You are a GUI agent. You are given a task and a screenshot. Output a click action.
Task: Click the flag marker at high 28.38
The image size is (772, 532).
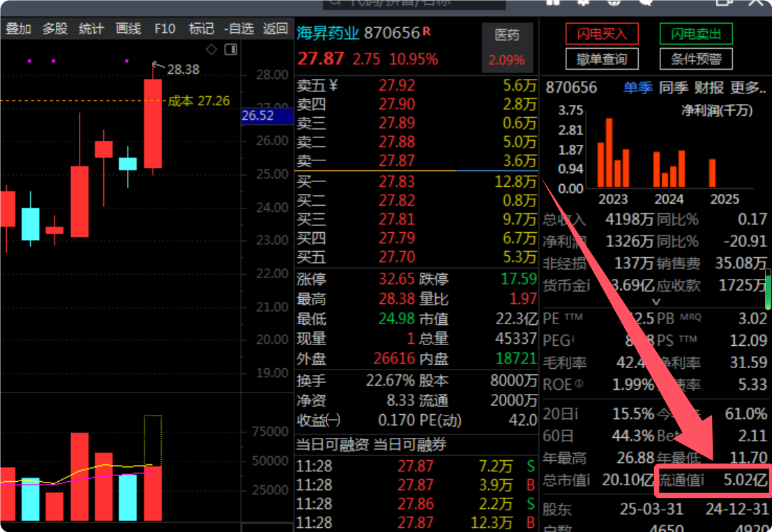158,66
